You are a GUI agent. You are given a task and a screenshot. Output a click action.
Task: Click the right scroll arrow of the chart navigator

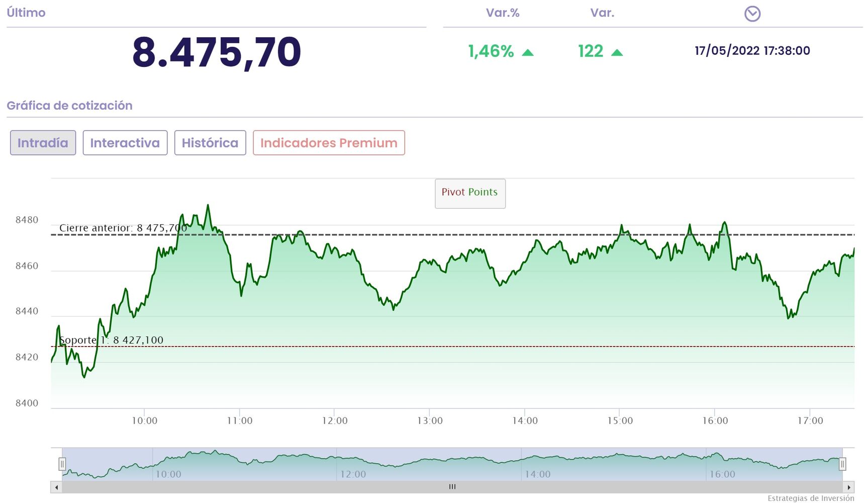(x=849, y=487)
